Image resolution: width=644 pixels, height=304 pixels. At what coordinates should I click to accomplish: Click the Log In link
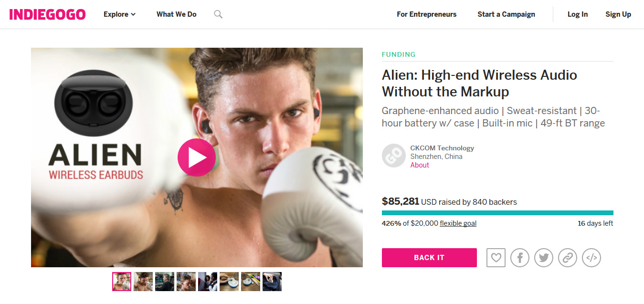click(x=578, y=14)
